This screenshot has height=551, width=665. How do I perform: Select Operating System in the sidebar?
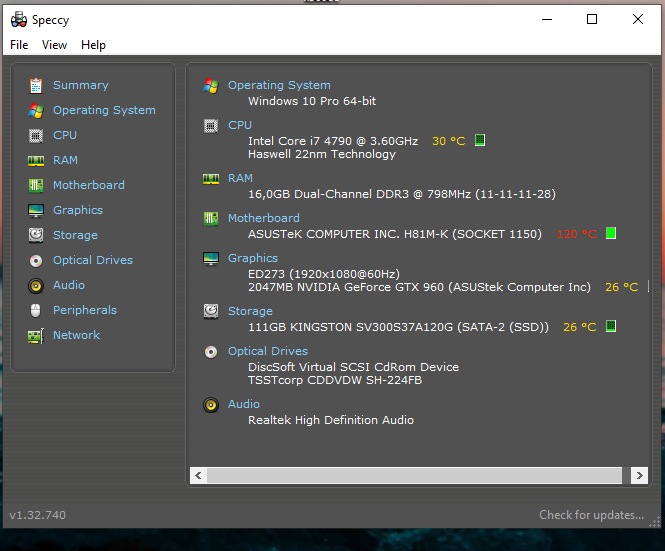(x=104, y=110)
